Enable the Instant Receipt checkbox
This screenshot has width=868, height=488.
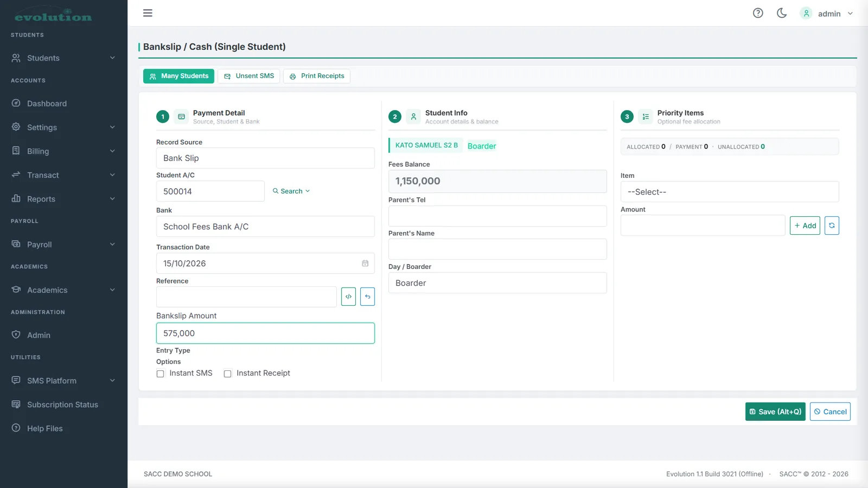pyautogui.click(x=227, y=374)
